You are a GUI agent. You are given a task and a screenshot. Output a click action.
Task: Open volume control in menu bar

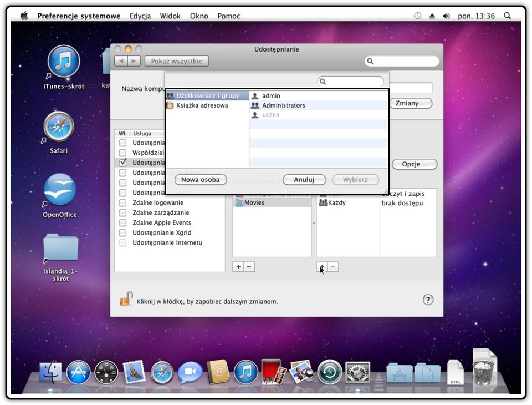446,16
